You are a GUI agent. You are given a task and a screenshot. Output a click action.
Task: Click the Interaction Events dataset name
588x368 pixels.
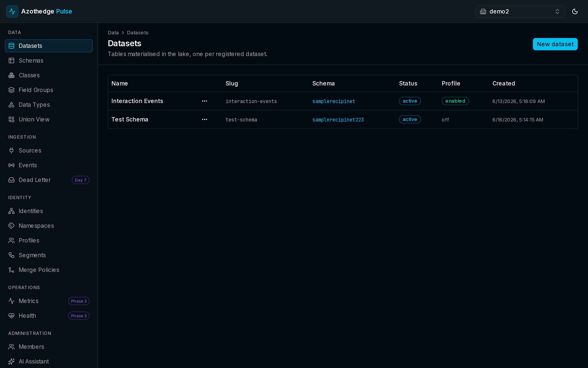137,101
